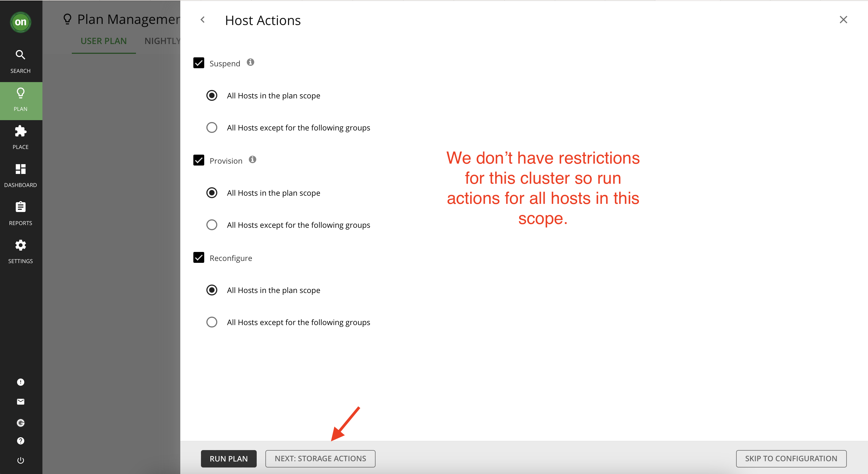The width and height of the screenshot is (868, 474).
Task: Click the 'Suspend' label text
Action: click(x=225, y=63)
